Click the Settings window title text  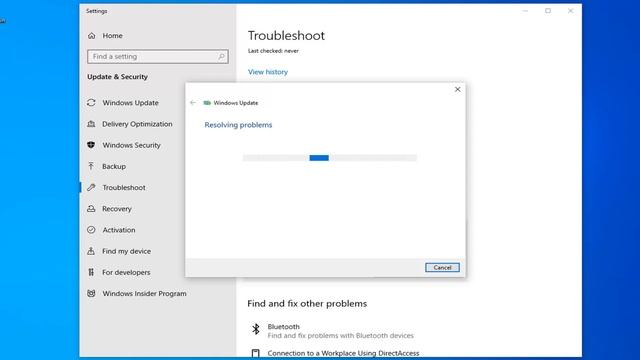[97, 11]
